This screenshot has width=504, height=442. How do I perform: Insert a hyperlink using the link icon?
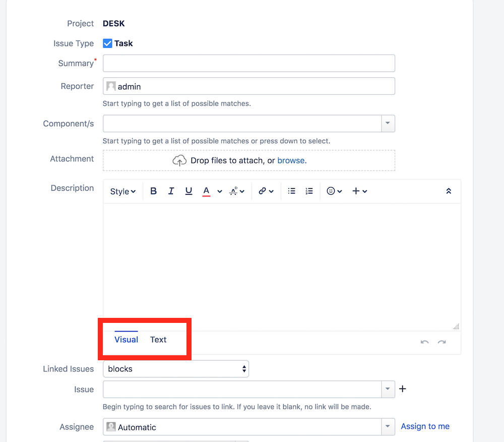264,191
